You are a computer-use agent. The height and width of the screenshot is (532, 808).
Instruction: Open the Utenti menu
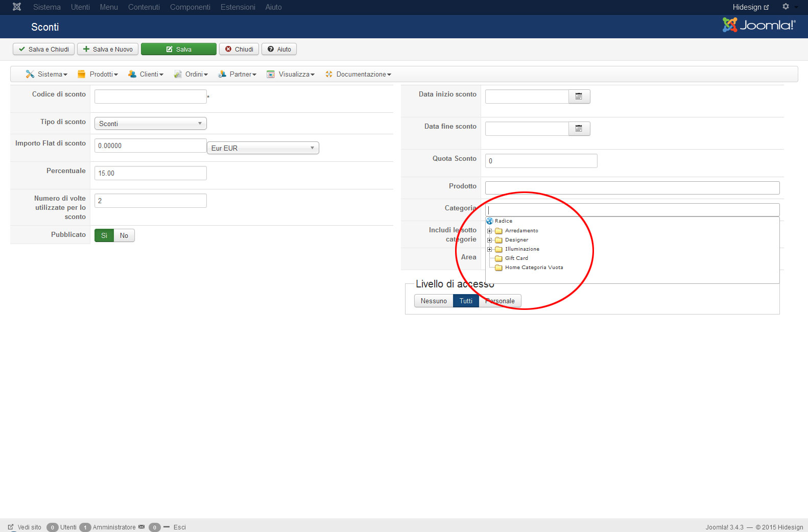click(80, 7)
